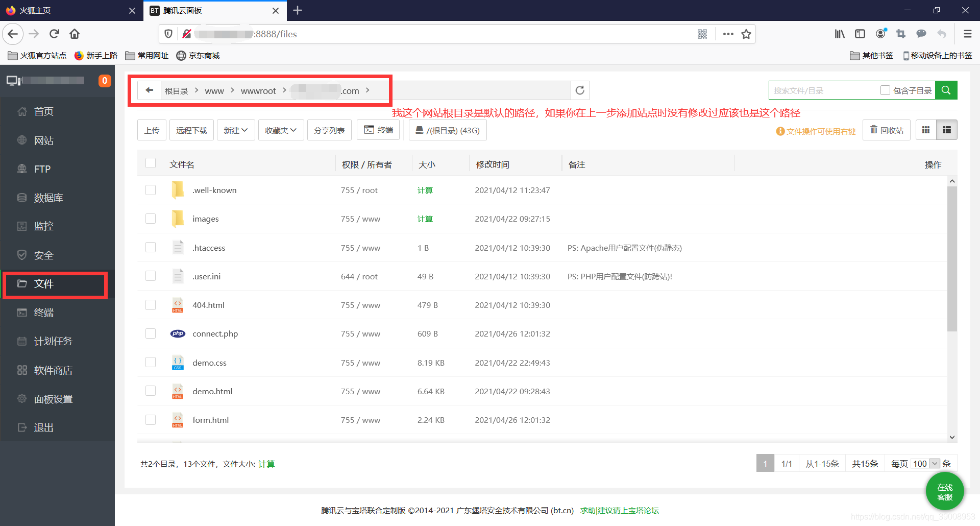
Task: Check the connect.php row checkbox
Action: (151, 333)
